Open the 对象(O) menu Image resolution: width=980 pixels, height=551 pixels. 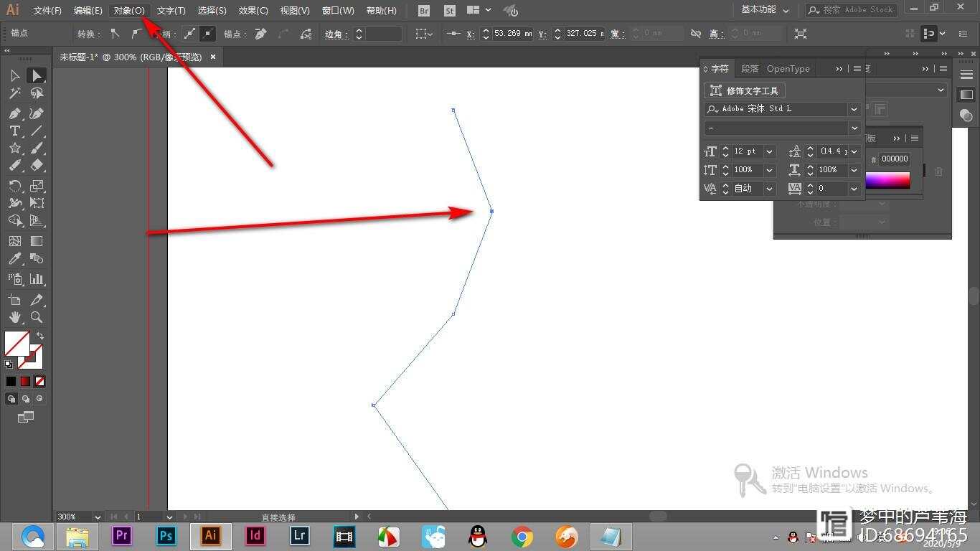[129, 11]
